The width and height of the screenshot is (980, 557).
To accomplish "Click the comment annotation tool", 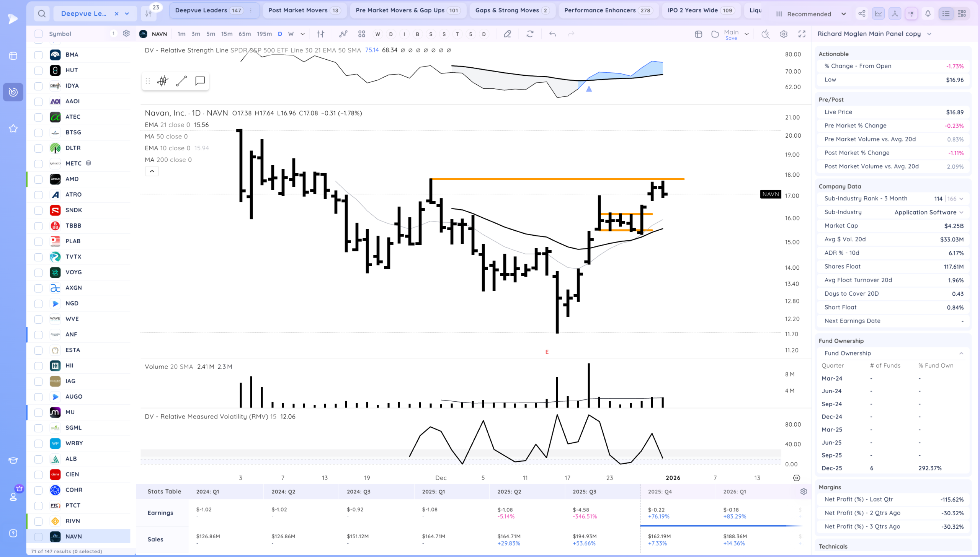I will 200,81.
